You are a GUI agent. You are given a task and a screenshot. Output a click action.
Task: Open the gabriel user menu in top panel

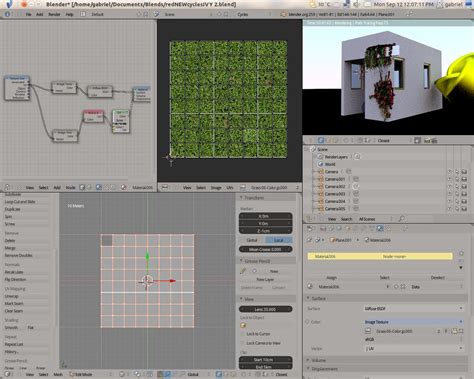click(x=455, y=4)
